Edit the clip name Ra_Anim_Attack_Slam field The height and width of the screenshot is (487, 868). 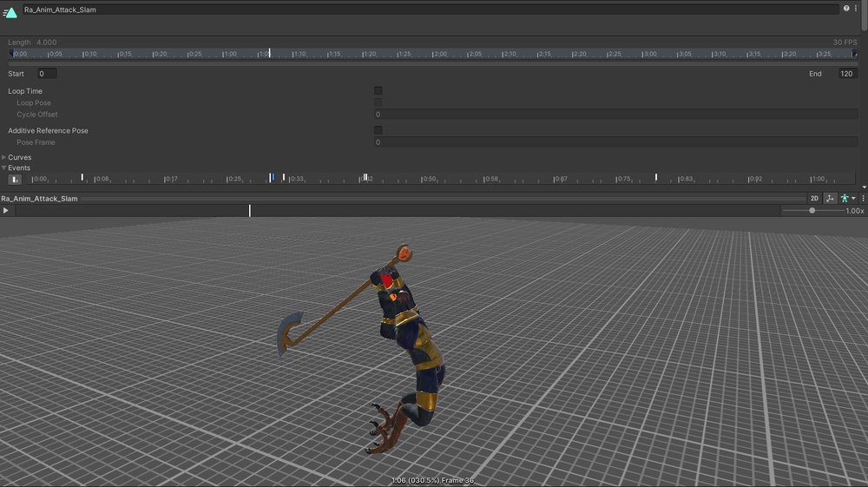(431, 10)
